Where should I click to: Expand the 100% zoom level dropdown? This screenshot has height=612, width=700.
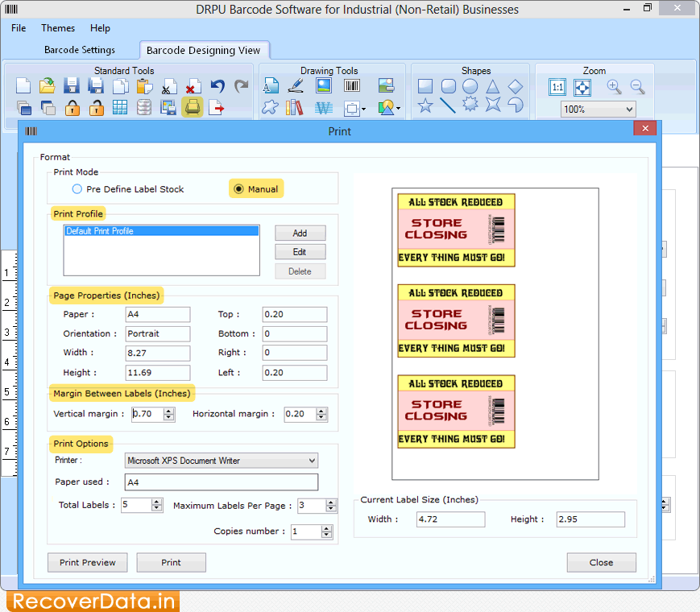628,110
